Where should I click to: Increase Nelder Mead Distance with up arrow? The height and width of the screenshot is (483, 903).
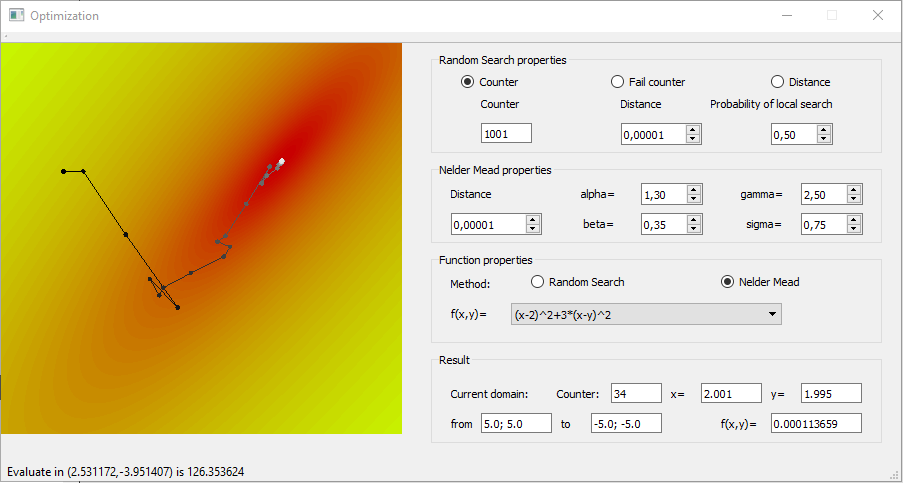pyautogui.click(x=533, y=220)
